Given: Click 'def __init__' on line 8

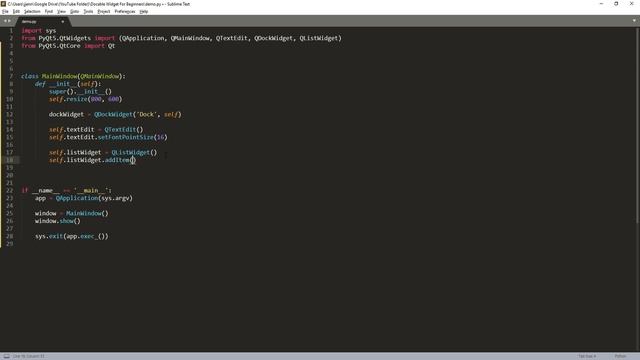Looking at the screenshot, I should pos(56,84).
